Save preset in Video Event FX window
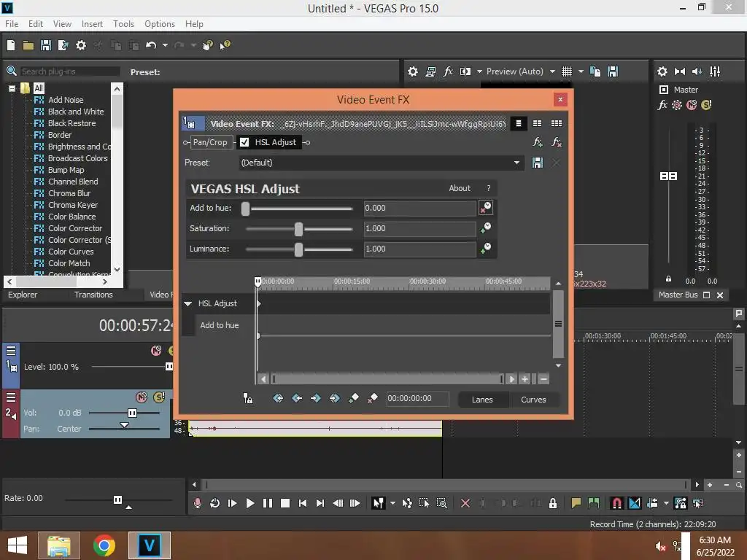The height and width of the screenshot is (560, 747). 538,163
